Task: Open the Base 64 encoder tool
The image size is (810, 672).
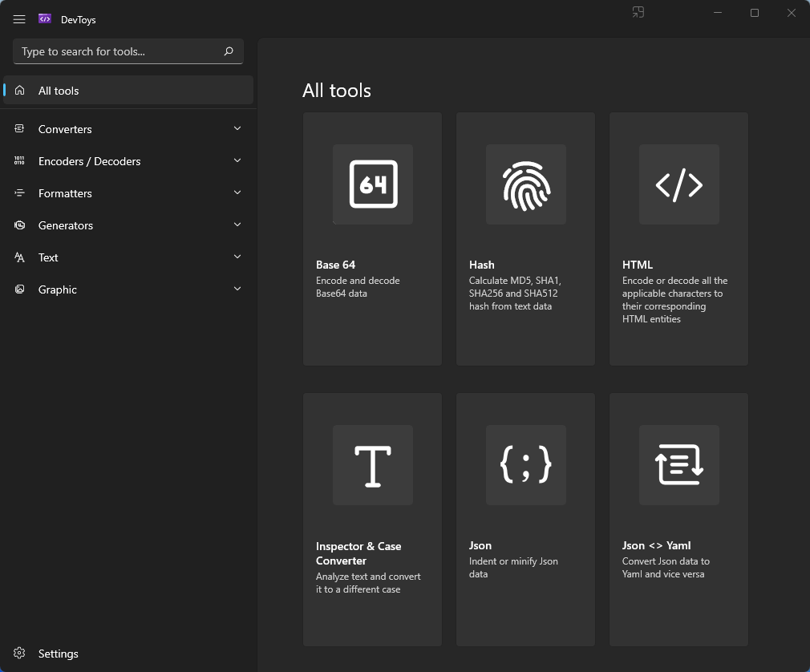Action: click(x=371, y=238)
